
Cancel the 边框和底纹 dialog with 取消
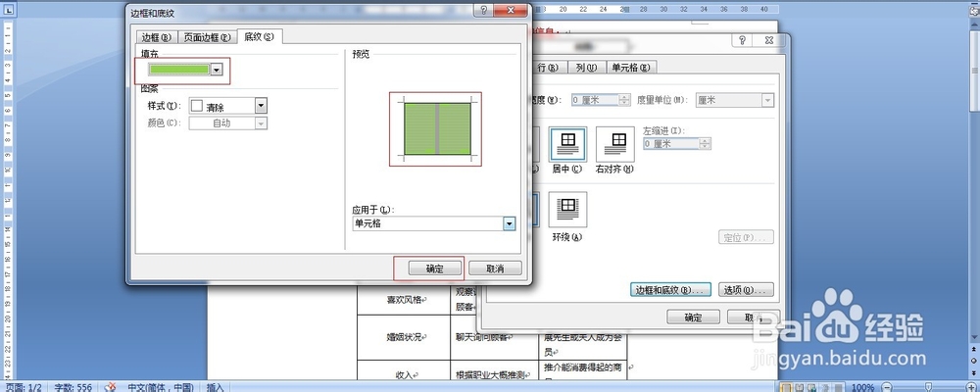click(494, 269)
